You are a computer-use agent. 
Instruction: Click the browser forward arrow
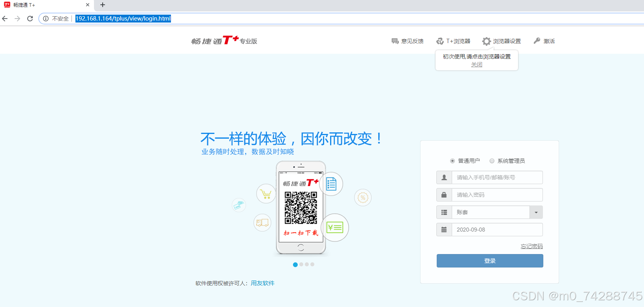17,19
